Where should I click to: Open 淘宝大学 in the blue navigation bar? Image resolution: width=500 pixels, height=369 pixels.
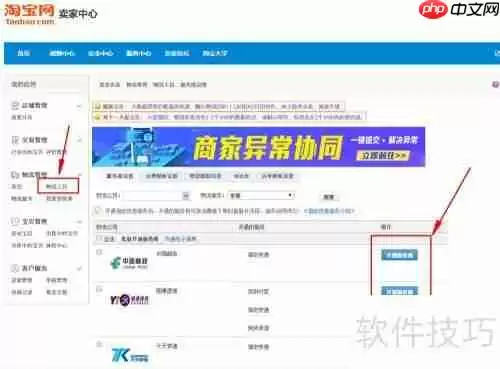click(215, 53)
